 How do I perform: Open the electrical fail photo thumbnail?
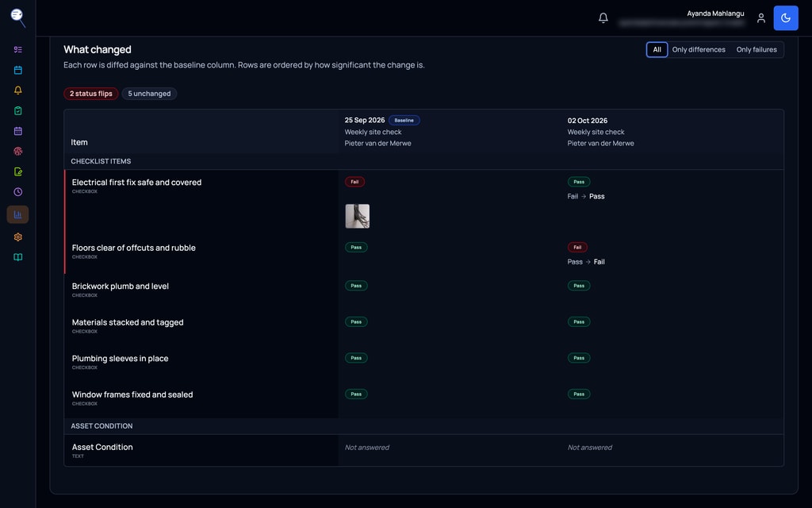(358, 216)
